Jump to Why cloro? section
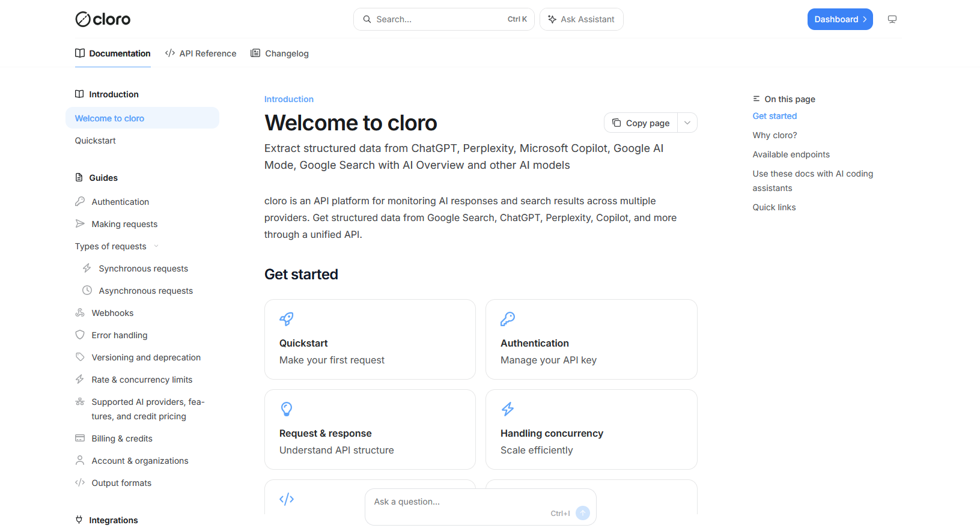Viewport: 980px width, 528px height. coord(775,135)
